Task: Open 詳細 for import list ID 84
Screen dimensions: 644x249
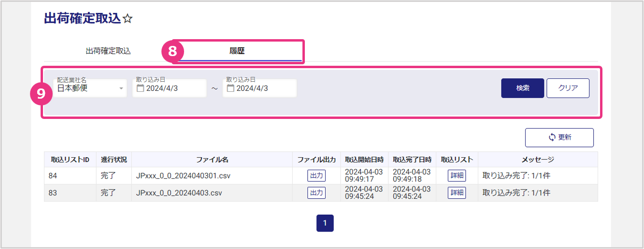Action: (x=457, y=176)
